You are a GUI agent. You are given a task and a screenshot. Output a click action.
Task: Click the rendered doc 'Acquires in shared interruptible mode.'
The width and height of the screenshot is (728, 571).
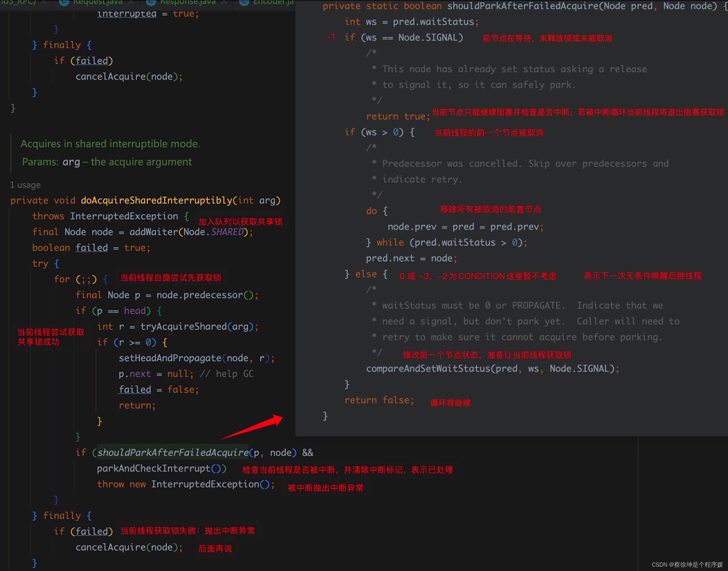point(110,144)
